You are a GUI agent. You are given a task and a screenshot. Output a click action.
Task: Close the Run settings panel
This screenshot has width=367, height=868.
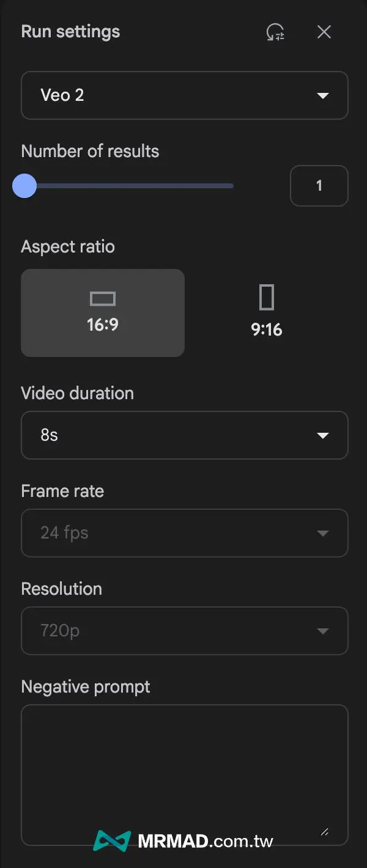[x=324, y=32]
